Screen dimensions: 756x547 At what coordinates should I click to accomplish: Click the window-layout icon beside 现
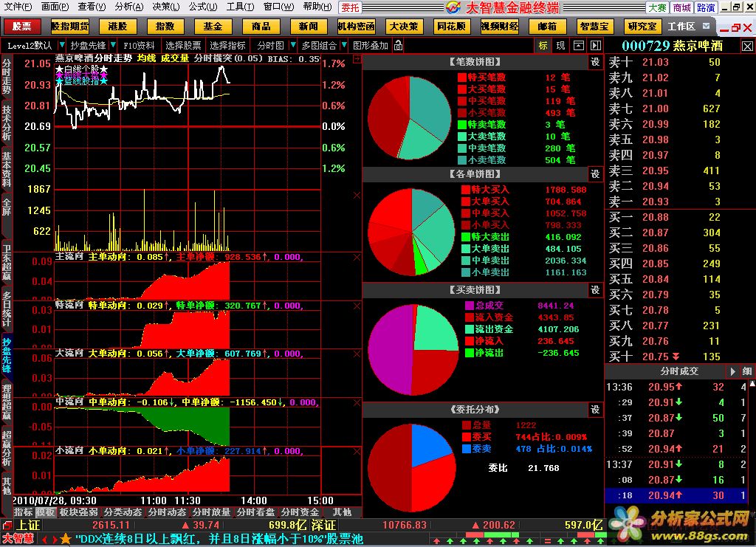[x=579, y=45]
